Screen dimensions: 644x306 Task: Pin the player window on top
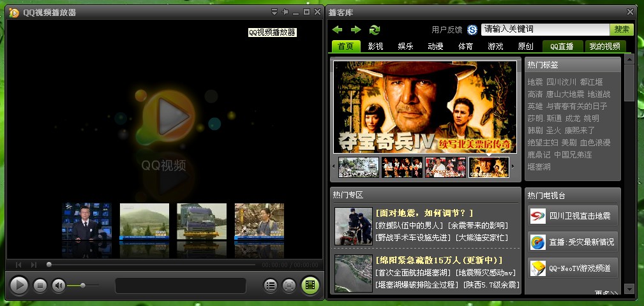coord(285,12)
